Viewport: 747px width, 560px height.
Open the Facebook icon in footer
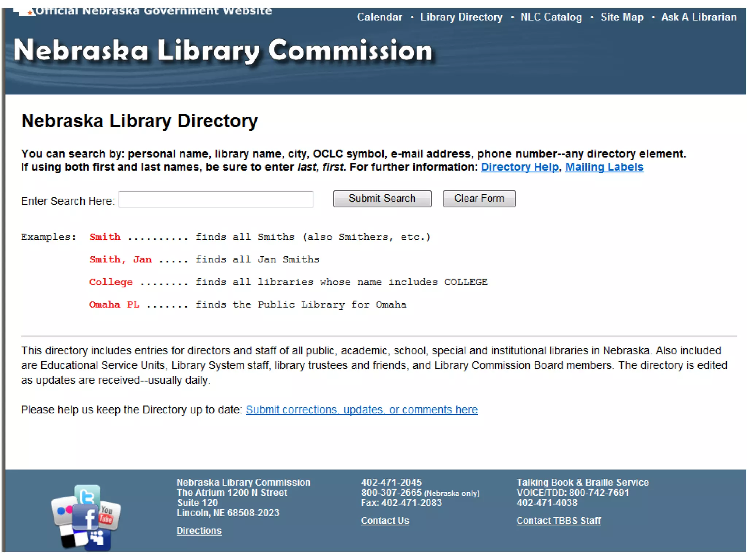tap(85, 518)
